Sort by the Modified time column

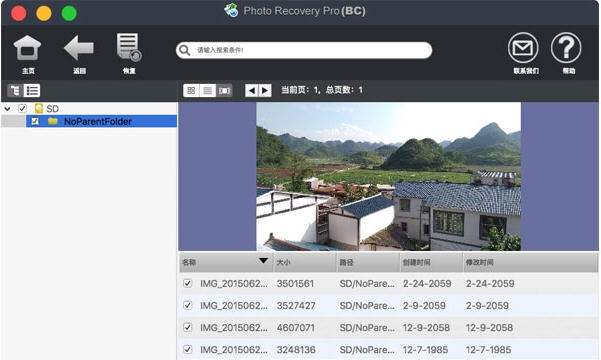[531, 262]
